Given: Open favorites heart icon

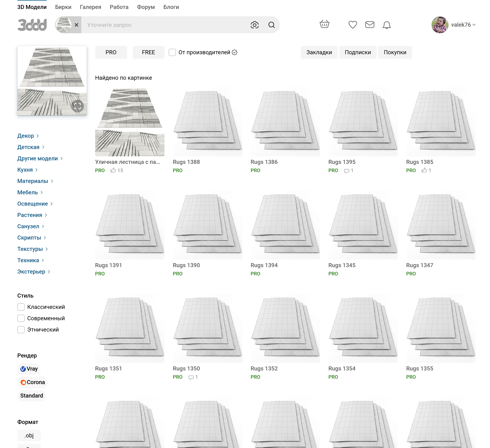Looking at the screenshot, I should 352,25.
